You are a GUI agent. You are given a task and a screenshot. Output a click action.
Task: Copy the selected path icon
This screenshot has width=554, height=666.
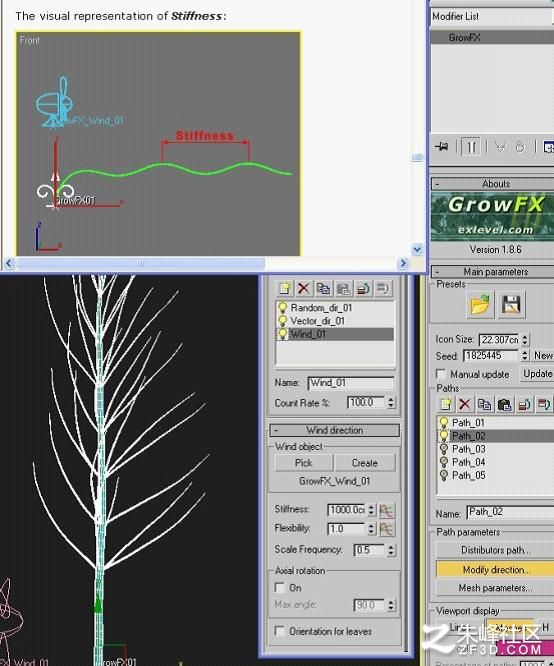pos(484,404)
